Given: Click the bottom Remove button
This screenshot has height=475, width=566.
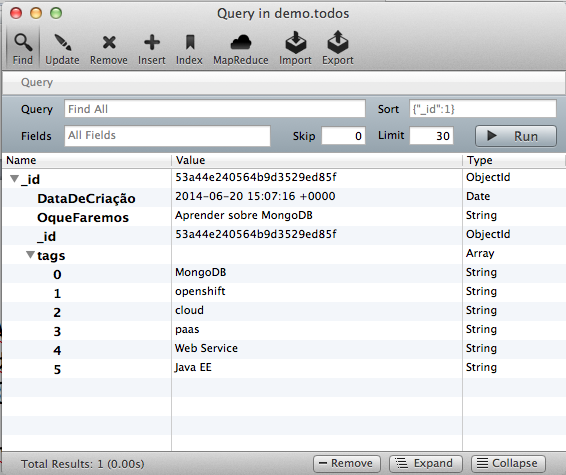Looking at the screenshot, I should tap(347, 463).
